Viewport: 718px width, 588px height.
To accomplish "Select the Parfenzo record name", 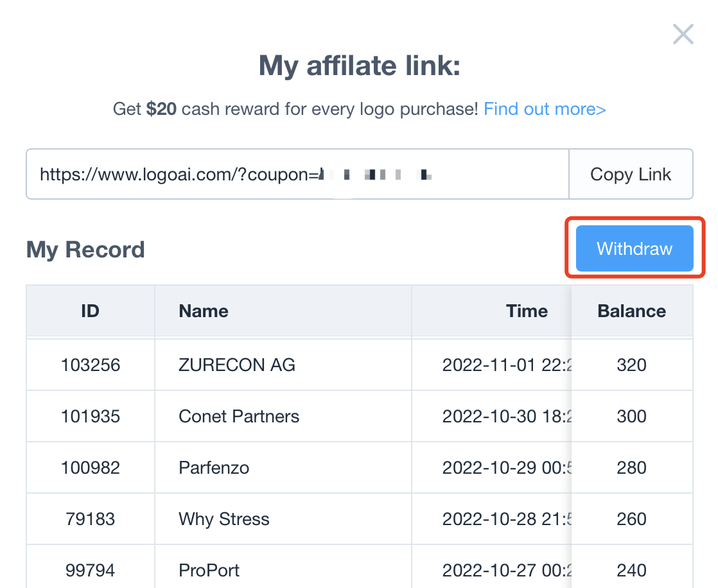I will point(214,468).
